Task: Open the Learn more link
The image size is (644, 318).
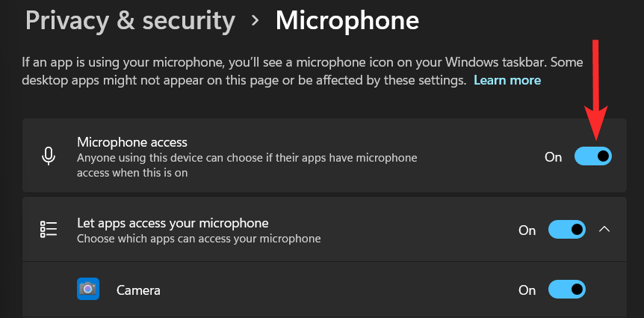Action: 507,79
